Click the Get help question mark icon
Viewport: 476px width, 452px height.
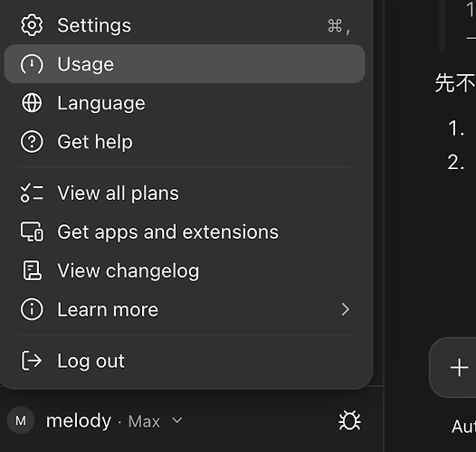point(32,142)
